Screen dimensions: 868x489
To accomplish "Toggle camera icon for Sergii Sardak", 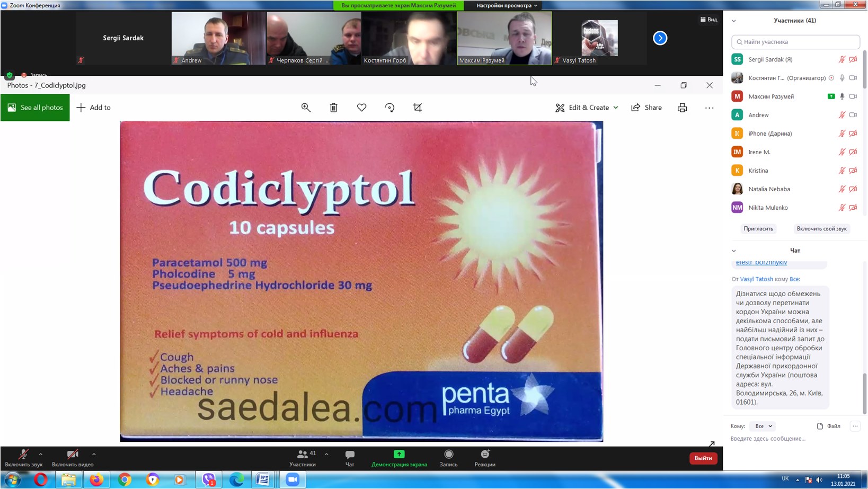I will (x=853, y=59).
